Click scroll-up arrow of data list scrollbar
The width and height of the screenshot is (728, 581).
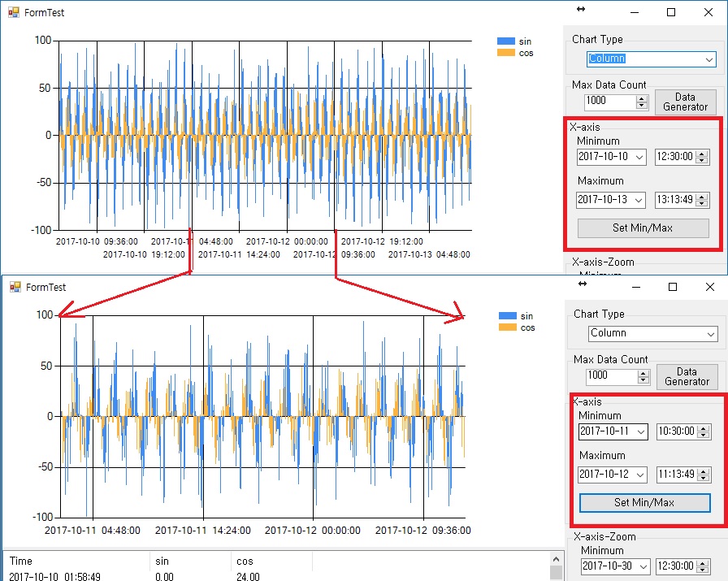coord(556,559)
